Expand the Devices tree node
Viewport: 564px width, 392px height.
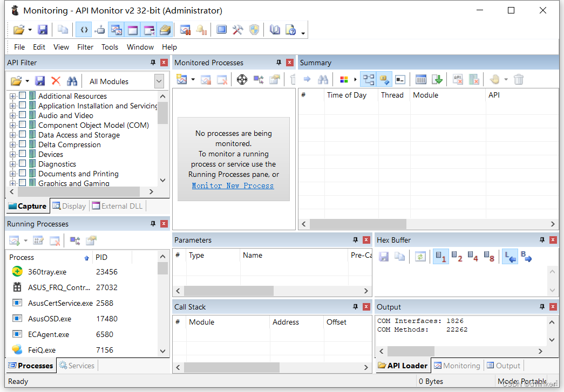12,155
